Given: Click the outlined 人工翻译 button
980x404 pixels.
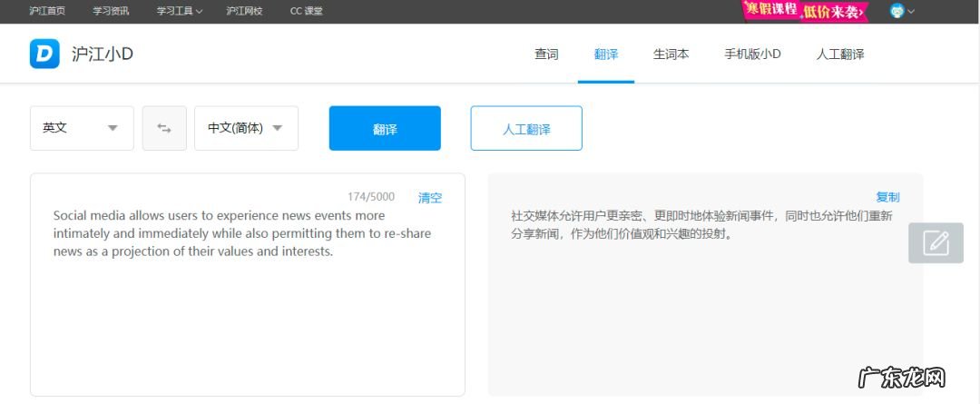Looking at the screenshot, I should click(x=526, y=128).
